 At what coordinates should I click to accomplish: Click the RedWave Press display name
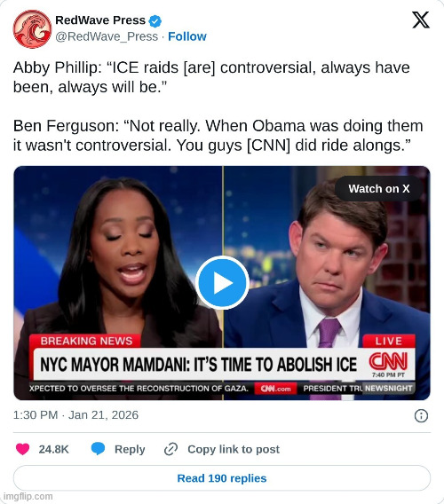[100, 20]
